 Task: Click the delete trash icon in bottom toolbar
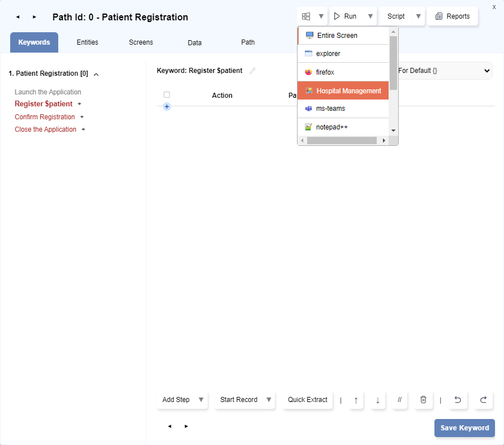tap(423, 400)
